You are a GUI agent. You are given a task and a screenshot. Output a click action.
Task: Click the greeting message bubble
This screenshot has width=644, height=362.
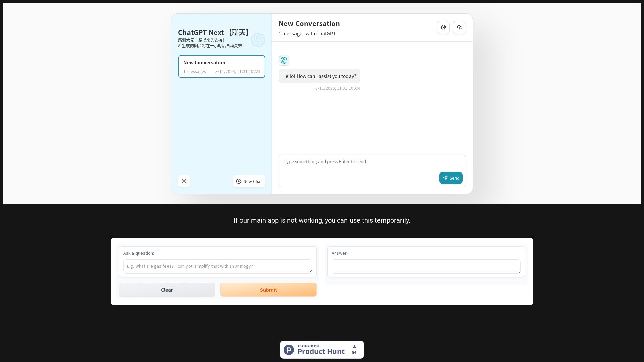(319, 76)
